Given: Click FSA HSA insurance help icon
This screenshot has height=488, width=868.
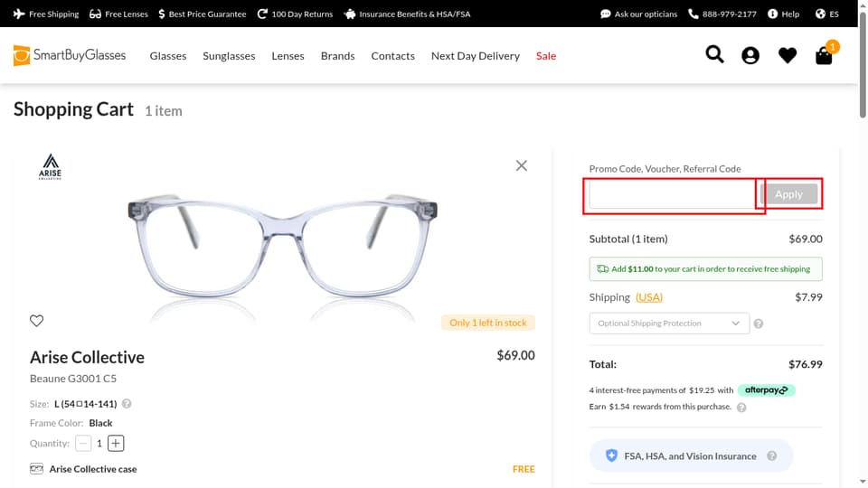Looking at the screenshot, I should pos(771,455).
